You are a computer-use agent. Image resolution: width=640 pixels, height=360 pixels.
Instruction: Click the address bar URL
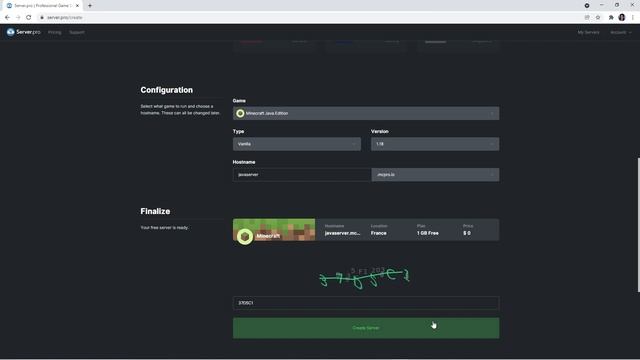pyautogui.click(x=64, y=18)
